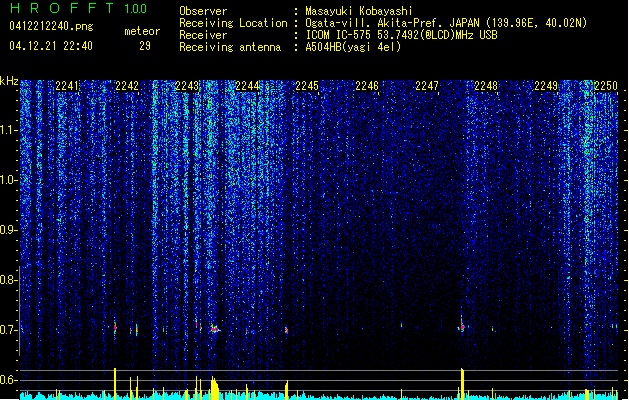Click the Observer label
This screenshot has height=400, width=629.
point(203,11)
